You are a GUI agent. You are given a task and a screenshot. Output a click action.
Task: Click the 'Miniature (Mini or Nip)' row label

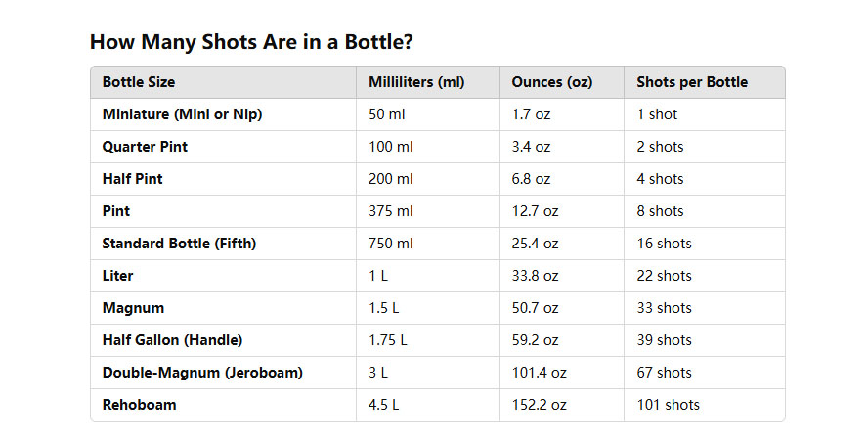coord(182,114)
